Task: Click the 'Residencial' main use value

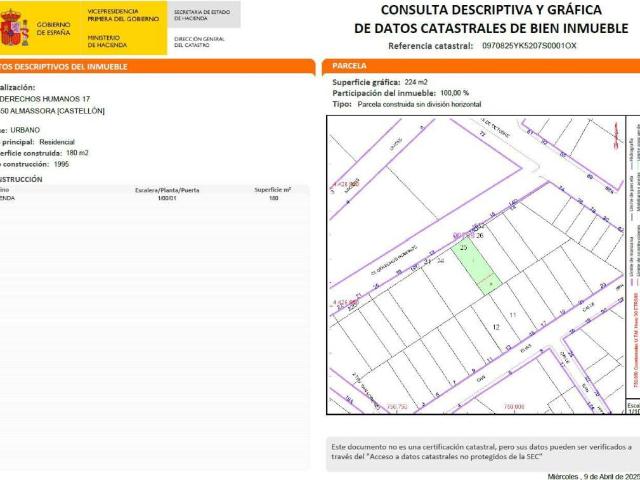Action: coord(57,142)
